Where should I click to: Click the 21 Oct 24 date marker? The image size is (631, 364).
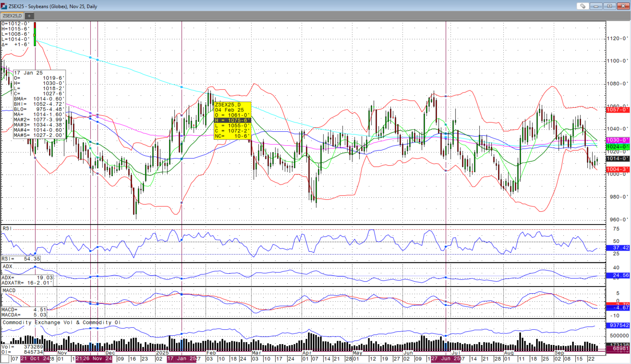35,359
